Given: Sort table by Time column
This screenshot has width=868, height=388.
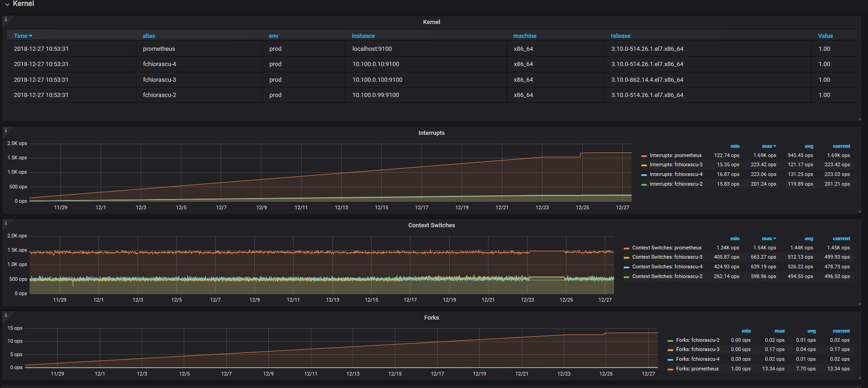Looking at the screenshot, I should pos(23,36).
